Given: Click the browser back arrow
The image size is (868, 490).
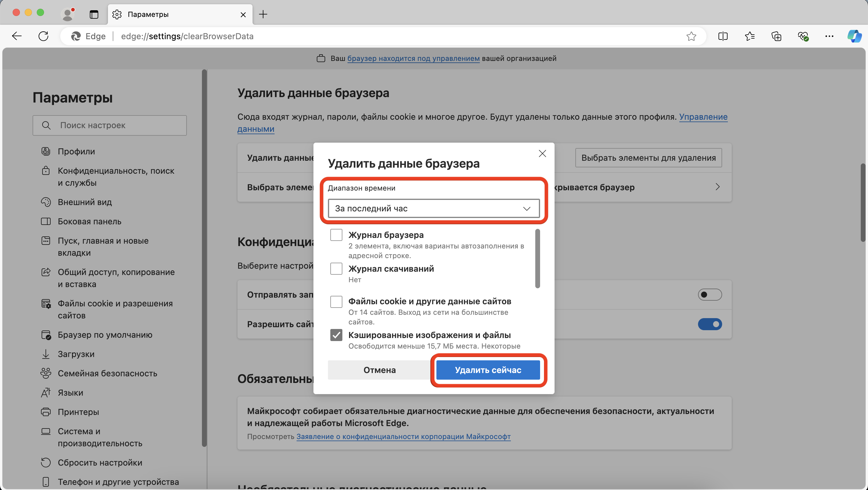Looking at the screenshot, I should coord(17,36).
